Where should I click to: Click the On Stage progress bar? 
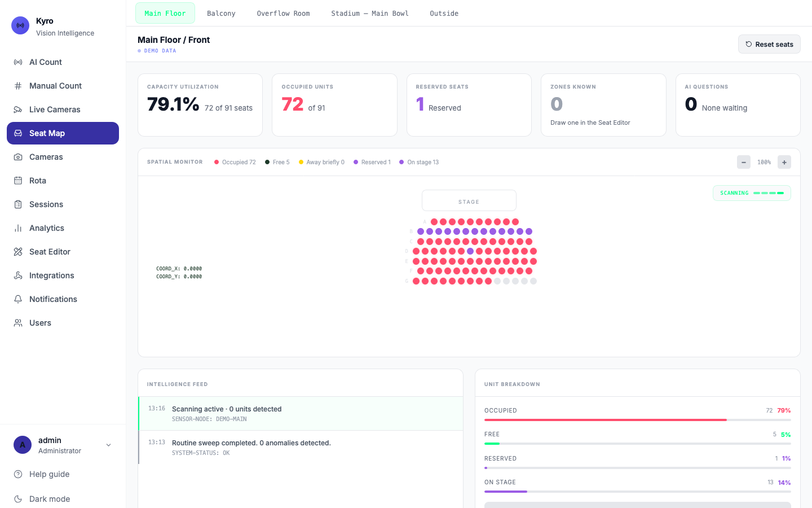coord(638,492)
